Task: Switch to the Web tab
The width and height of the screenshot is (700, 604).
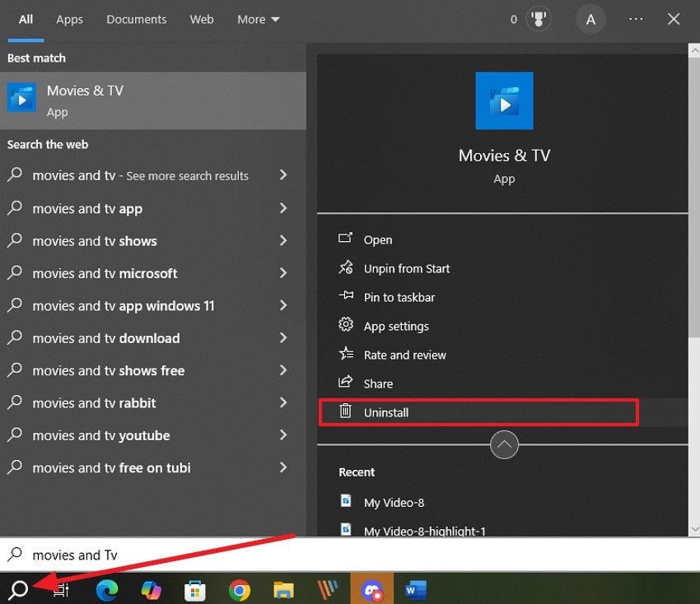Action: pos(201,19)
